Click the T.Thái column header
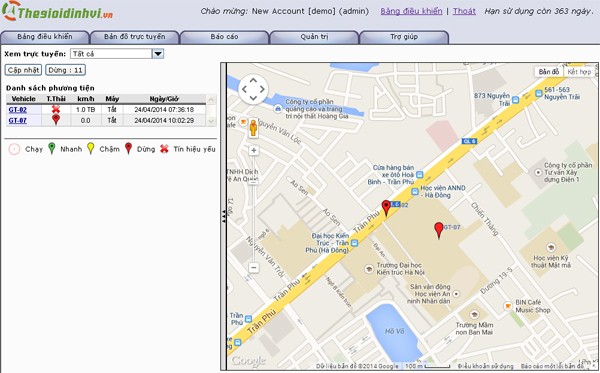The image size is (600, 373). click(x=56, y=99)
